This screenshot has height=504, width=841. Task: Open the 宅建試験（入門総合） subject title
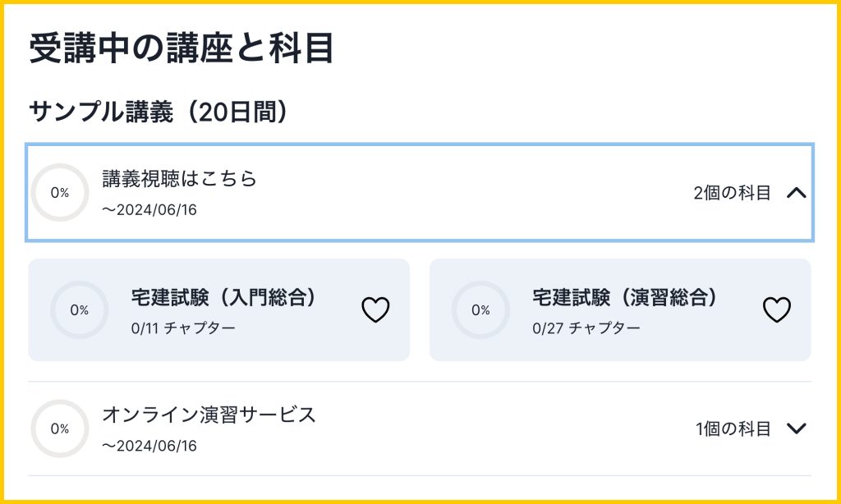(224, 297)
